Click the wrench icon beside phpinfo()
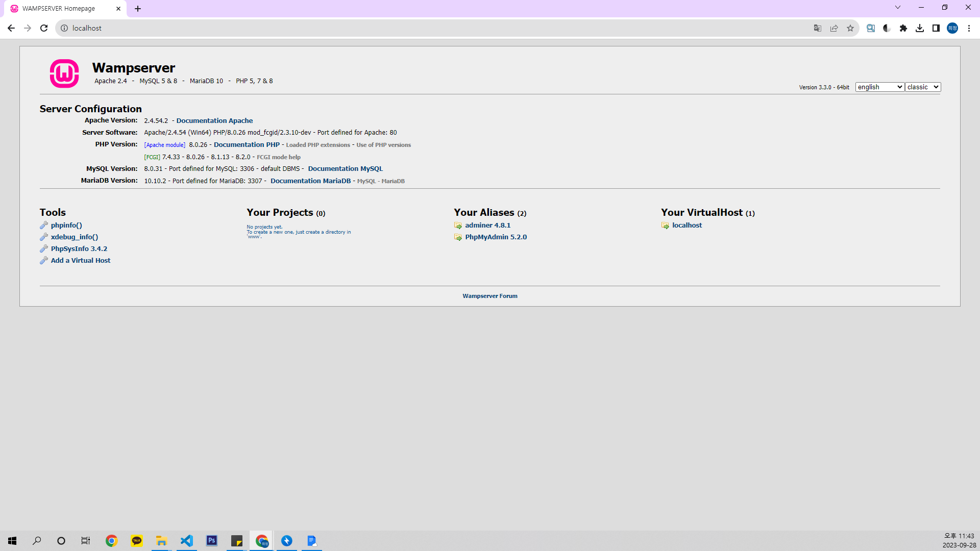980x551 pixels. [44, 225]
